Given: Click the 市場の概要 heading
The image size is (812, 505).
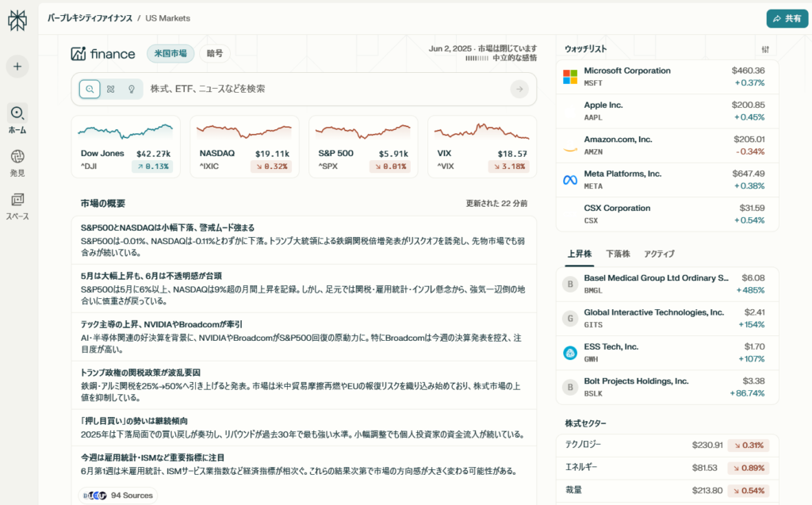Looking at the screenshot, I should 102,204.
